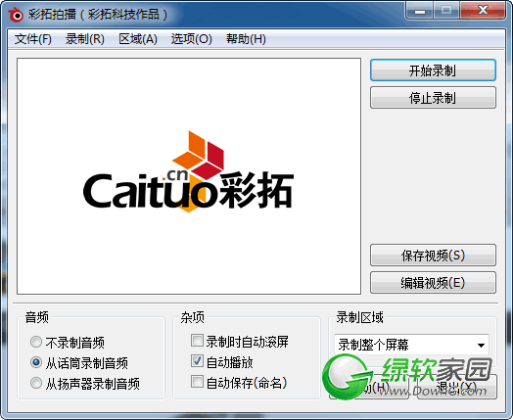Open the 选项(O) menu
Screen dimensions: 513x420
191,39
